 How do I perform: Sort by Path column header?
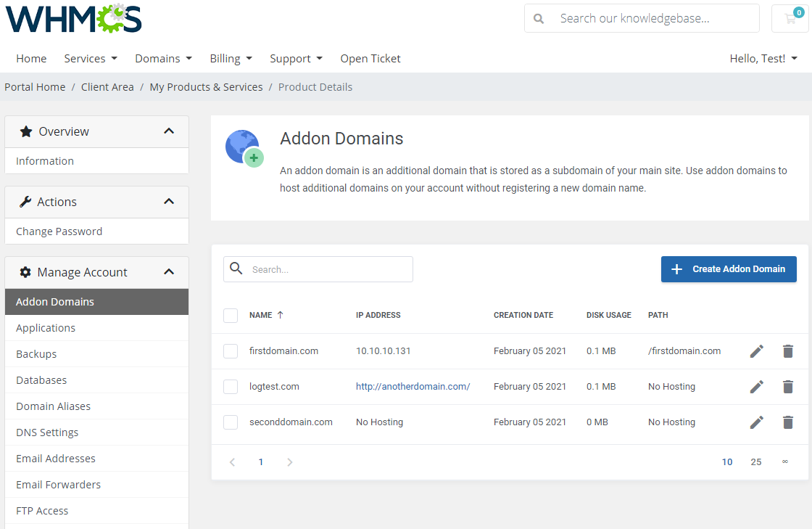pyautogui.click(x=658, y=315)
